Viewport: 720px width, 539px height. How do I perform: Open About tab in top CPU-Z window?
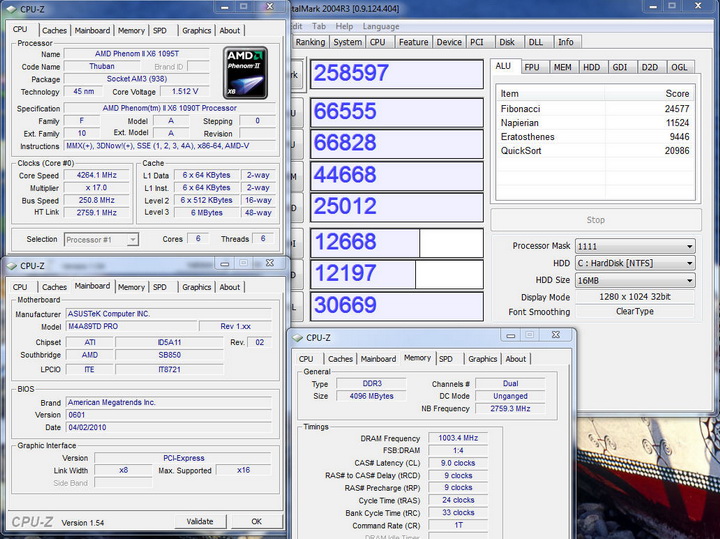pyautogui.click(x=230, y=30)
